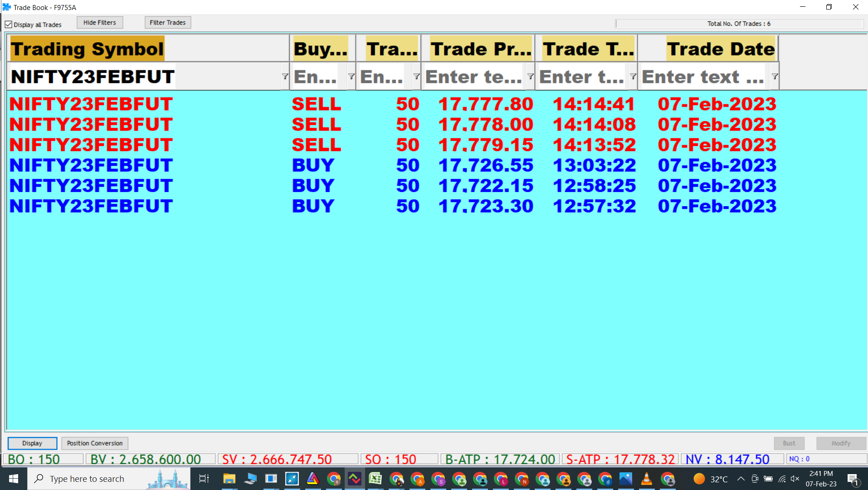Open the Photos app from the taskbar
This screenshot has height=490, width=868.
[625, 479]
